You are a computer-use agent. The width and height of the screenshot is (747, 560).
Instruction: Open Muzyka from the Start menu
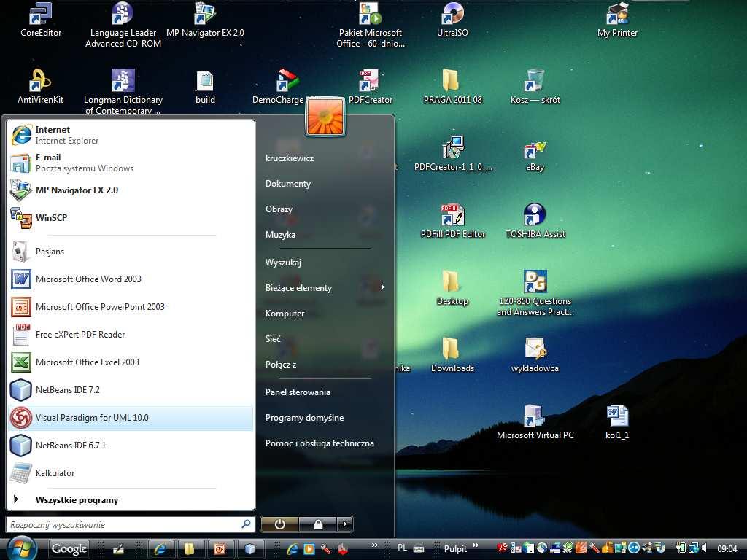pyautogui.click(x=280, y=234)
